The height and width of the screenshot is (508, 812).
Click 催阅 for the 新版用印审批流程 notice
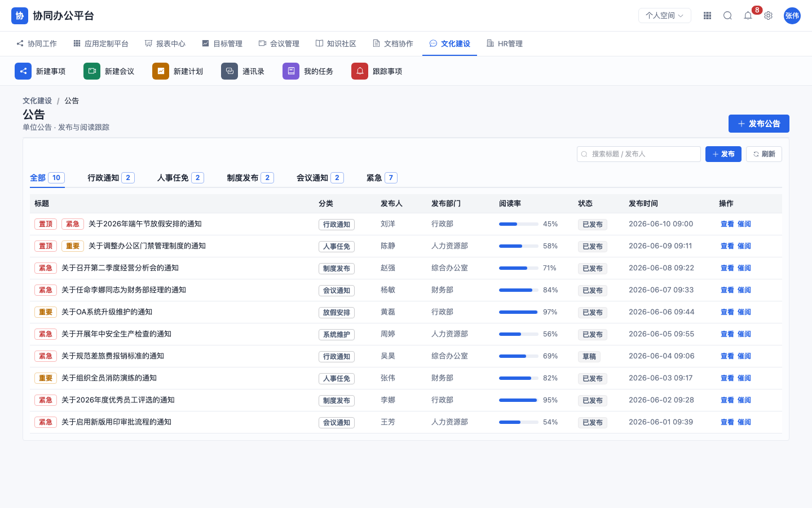[x=744, y=422]
